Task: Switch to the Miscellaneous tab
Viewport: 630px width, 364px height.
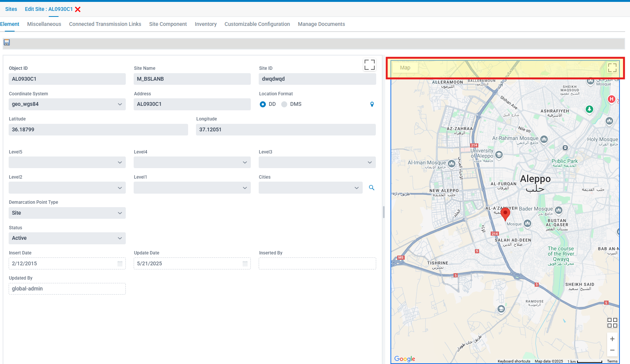Action: click(44, 24)
